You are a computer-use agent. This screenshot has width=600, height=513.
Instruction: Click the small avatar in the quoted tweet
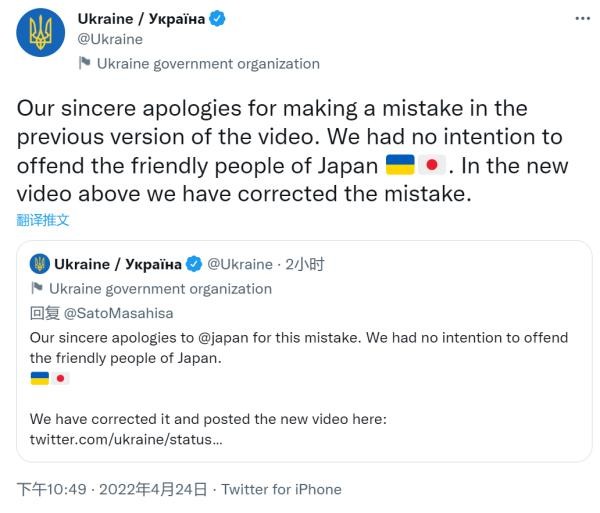point(40,265)
